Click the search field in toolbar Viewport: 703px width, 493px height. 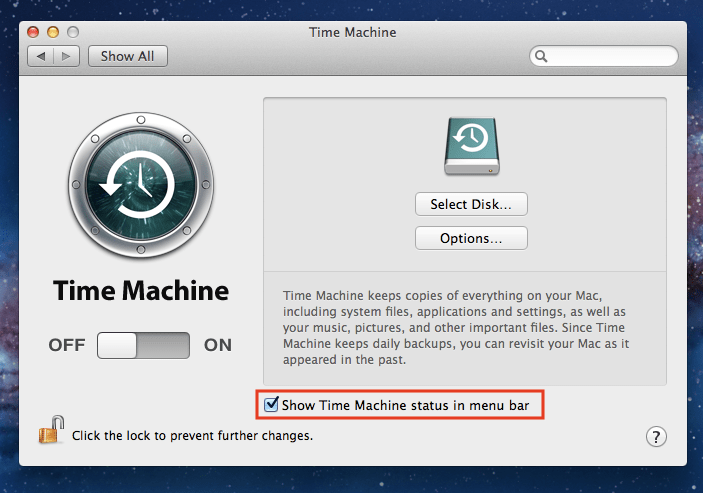603,56
